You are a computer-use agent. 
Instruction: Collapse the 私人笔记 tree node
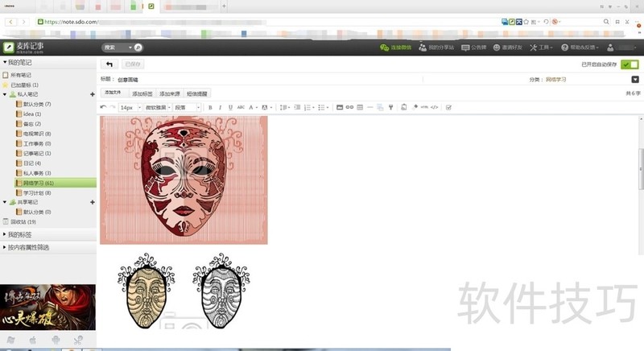[5, 94]
